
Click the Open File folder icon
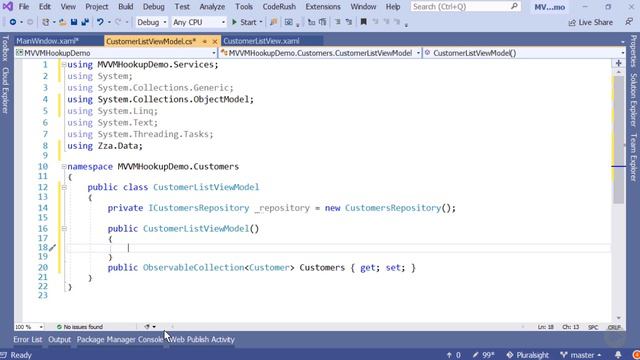(x=62, y=22)
